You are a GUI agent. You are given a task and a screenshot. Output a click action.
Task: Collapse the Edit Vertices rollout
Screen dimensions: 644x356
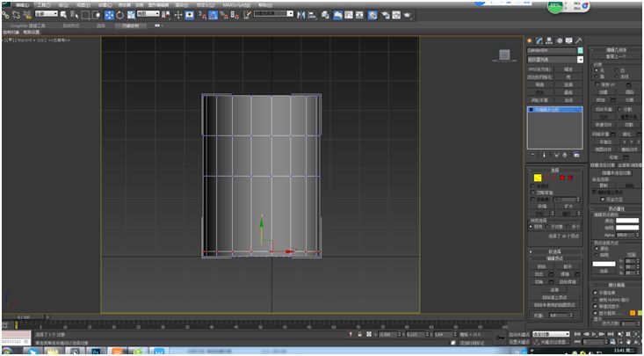(555, 258)
